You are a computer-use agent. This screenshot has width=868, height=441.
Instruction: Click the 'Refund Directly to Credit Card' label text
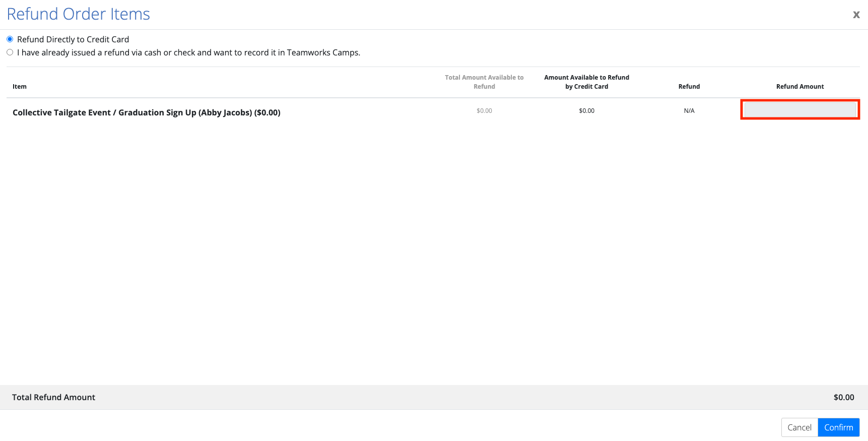73,39
